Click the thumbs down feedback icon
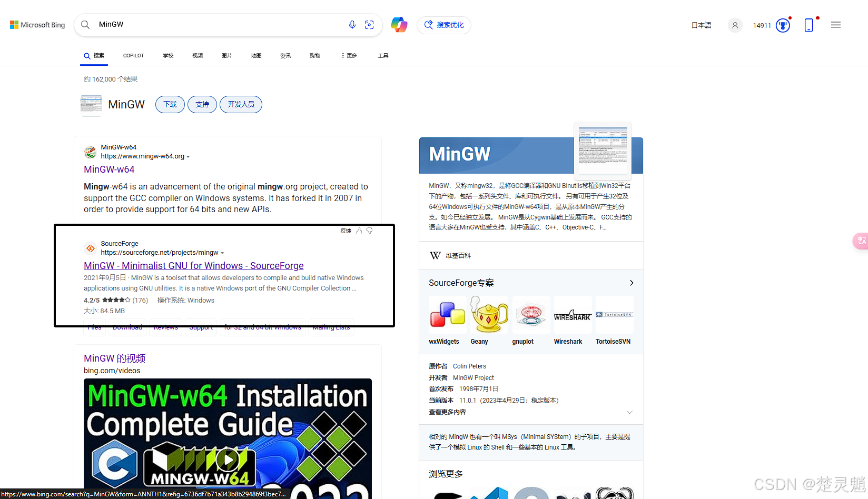The height and width of the screenshot is (499, 868). click(x=370, y=231)
